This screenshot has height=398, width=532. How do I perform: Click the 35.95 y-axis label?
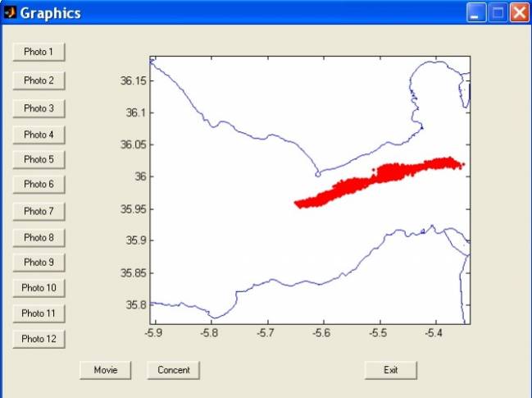tap(133, 209)
